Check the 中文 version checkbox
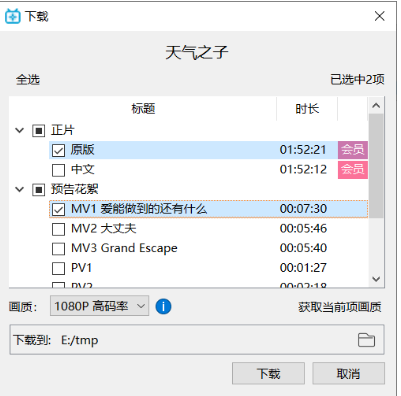The width and height of the screenshot is (401, 396). 58,170
